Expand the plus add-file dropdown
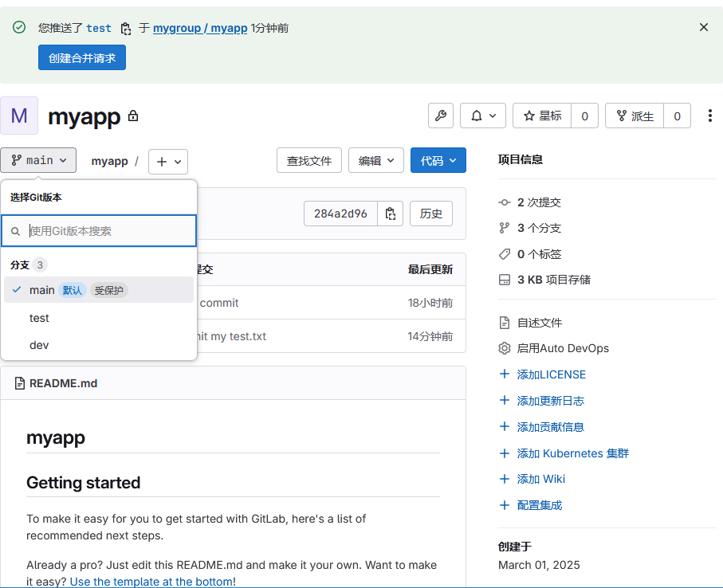 point(168,161)
